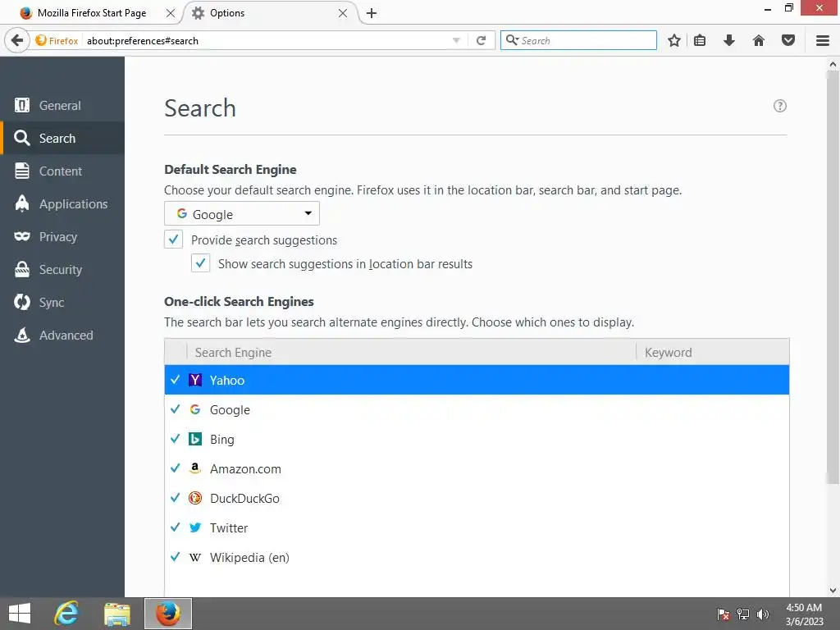The image size is (840, 630).
Task: Reload the page with the refresh icon
Action: [481, 41]
